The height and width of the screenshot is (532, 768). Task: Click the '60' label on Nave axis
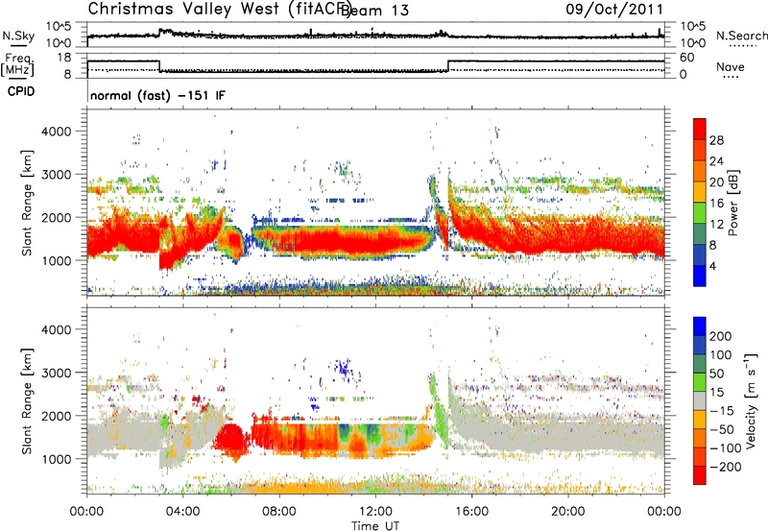[687, 58]
